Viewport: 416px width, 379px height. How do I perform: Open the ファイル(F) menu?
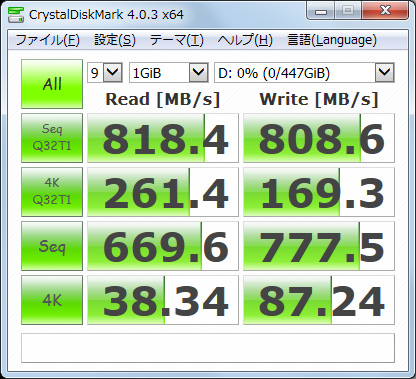pyautogui.click(x=47, y=40)
